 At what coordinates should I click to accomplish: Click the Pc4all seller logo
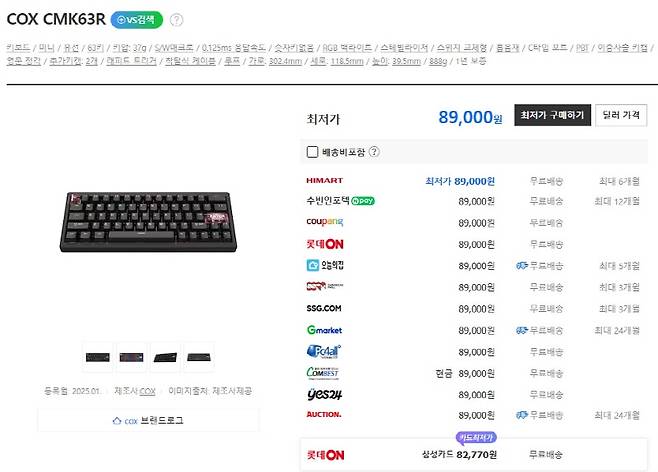pos(324,352)
